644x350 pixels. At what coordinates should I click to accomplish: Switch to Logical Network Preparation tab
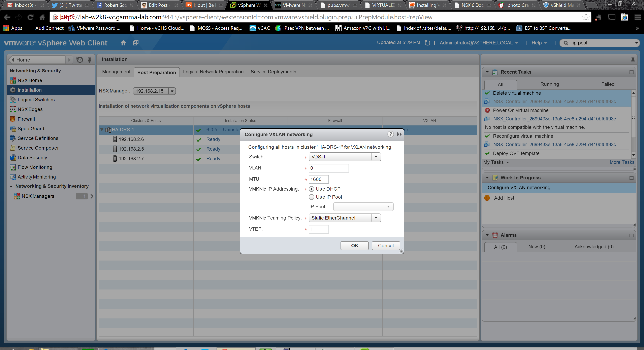[213, 72]
